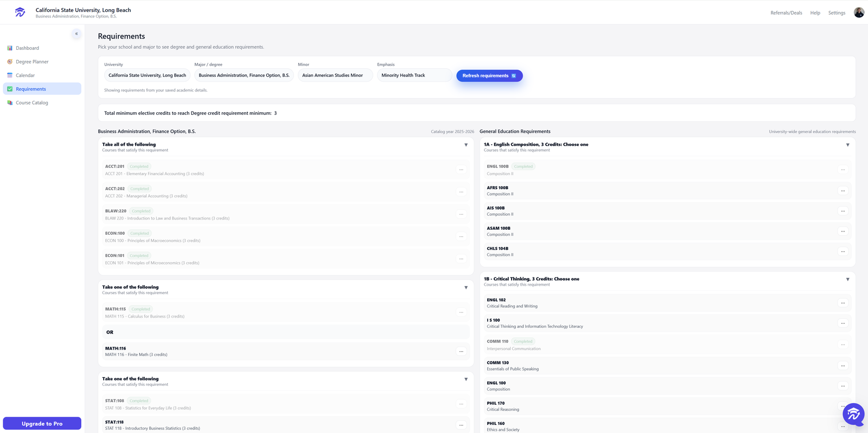
Task: Open options menu for PHIL 160 row
Action: [843, 426]
